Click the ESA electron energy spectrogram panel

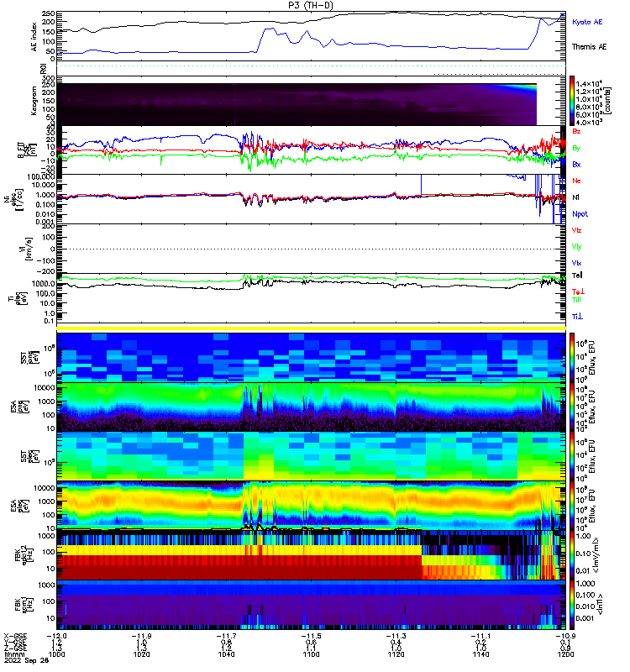pyautogui.click(x=311, y=506)
